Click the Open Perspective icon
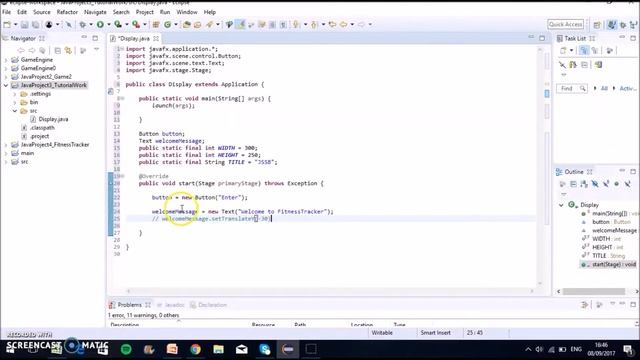Image resolution: width=640 pixels, height=360 pixels. tap(597, 25)
